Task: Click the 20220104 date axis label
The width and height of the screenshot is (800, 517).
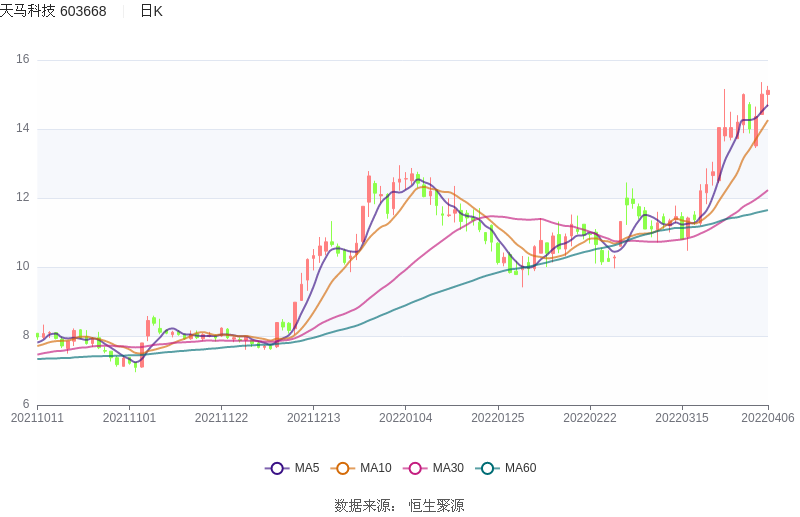Action: point(406,418)
